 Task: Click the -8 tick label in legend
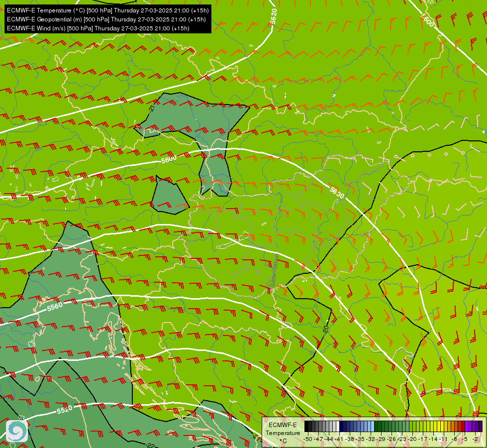coord(454,439)
